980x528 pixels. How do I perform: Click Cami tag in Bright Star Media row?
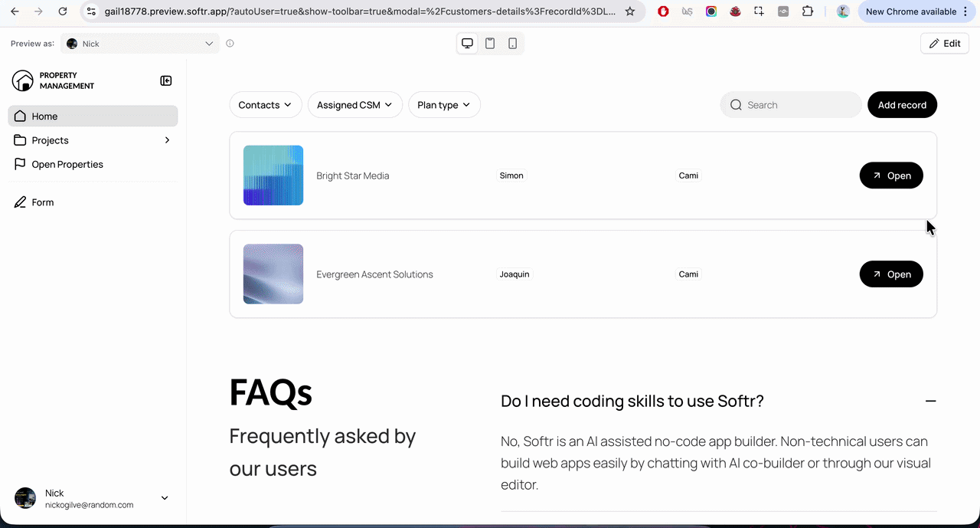[x=688, y=175]
